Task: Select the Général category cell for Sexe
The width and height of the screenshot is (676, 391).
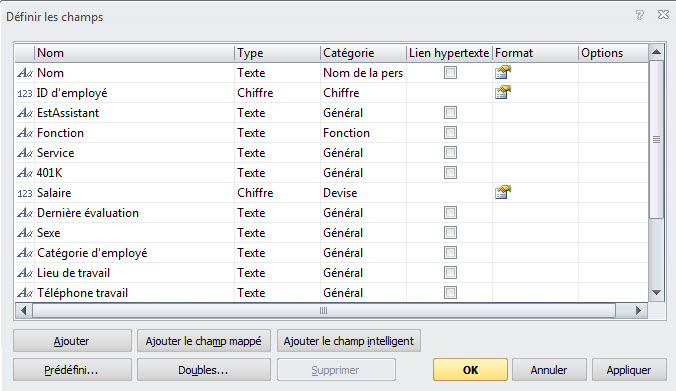Action: 363,233
